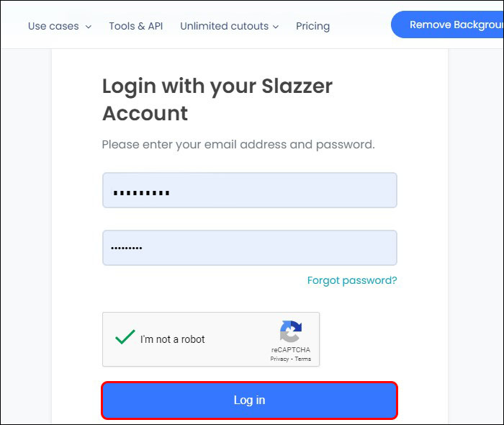Click the "Please enter your email address" text
The height and width of the screenshot is (425, 504).
click(238, 144)
